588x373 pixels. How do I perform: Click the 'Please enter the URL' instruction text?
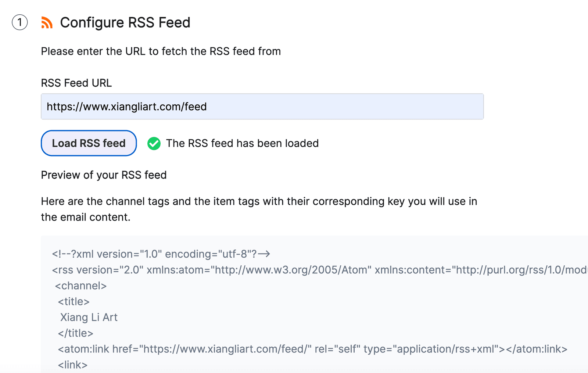(161, 51)
